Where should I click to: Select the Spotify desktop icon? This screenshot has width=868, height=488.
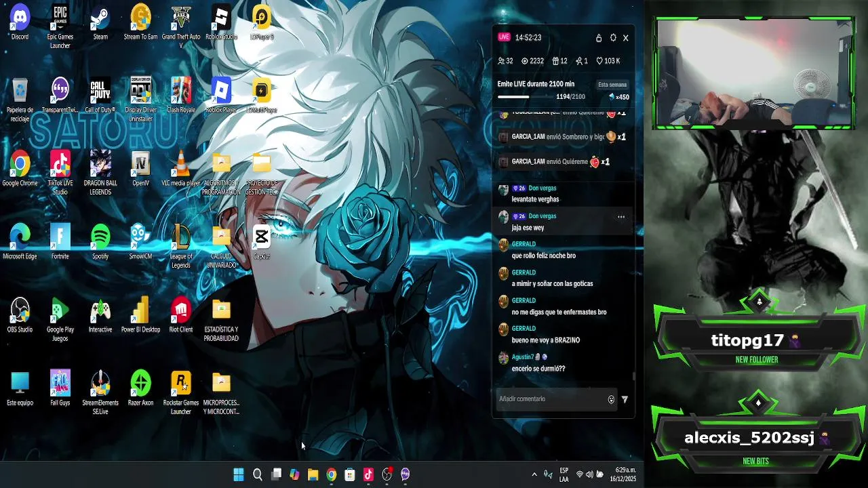pos(100,243)
